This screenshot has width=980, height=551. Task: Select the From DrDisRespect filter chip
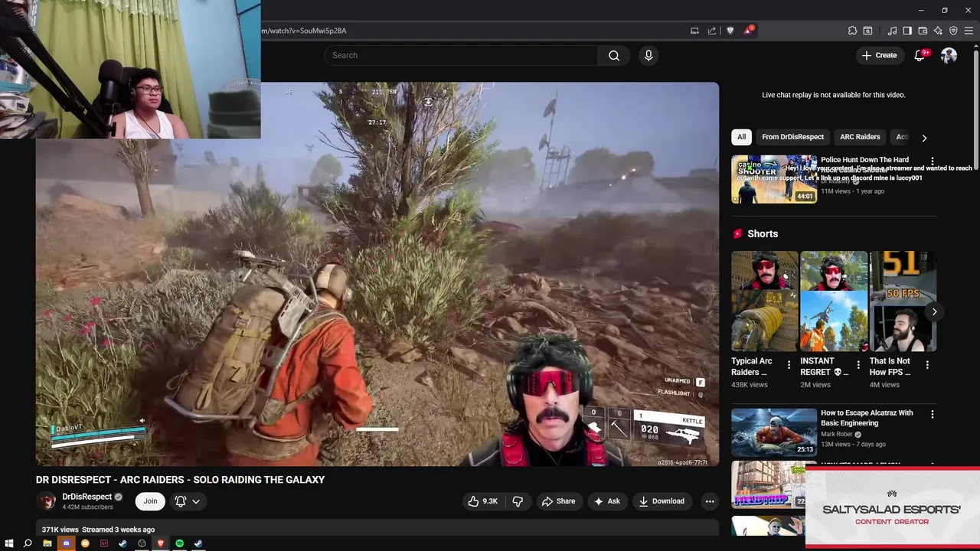point(792,137)
